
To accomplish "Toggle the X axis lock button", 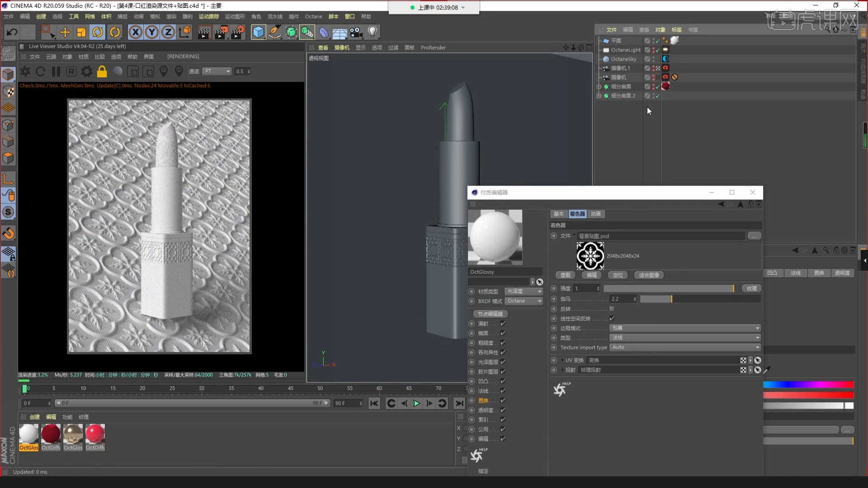I will 135,32.
